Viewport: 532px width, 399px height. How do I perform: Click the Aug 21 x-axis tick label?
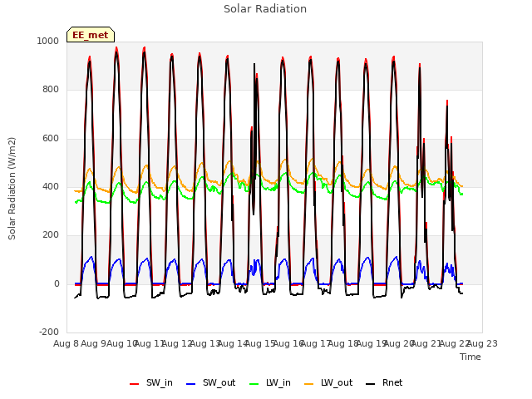coord(426,343)
